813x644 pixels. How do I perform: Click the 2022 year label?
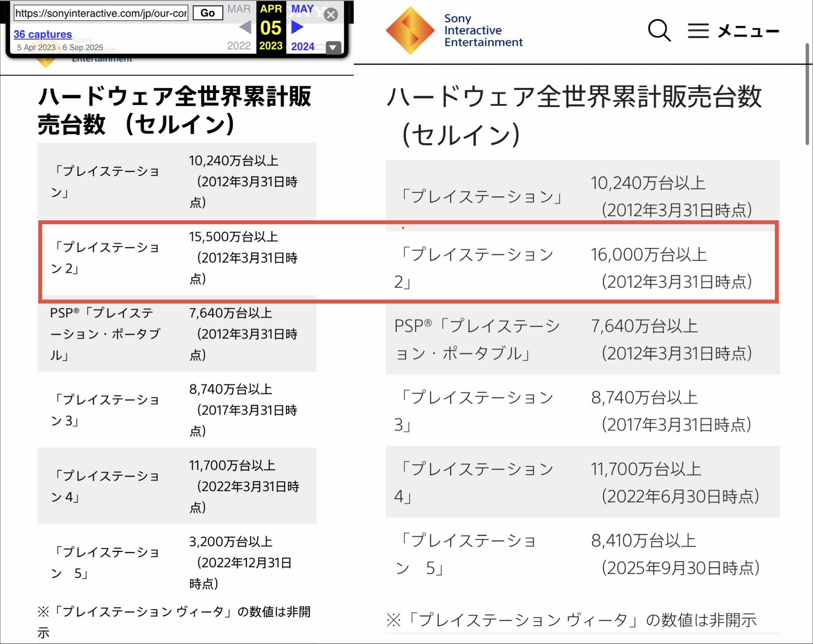pyautogui.click(x=239, y=46)
